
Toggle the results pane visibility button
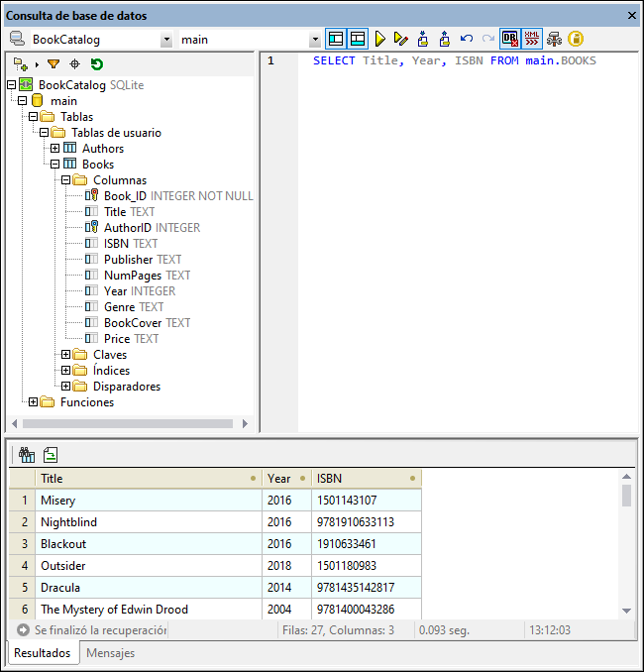point(357,40)
